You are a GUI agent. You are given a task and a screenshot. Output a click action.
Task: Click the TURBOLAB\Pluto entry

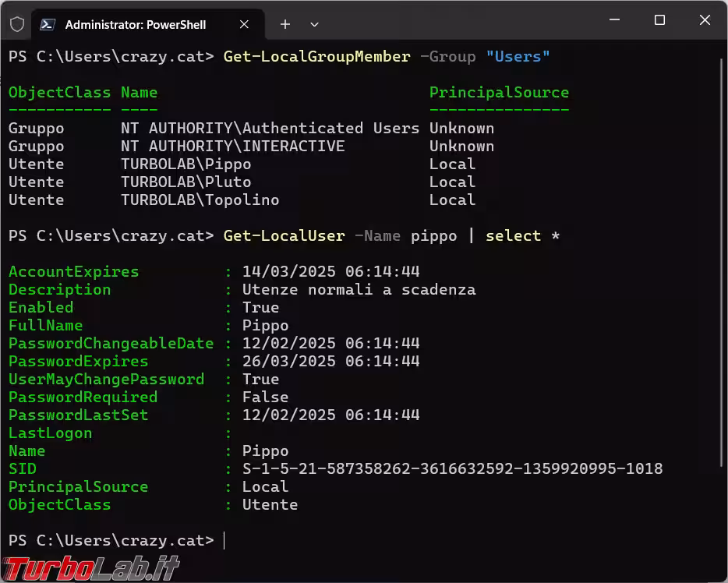[x=186, y=182]
